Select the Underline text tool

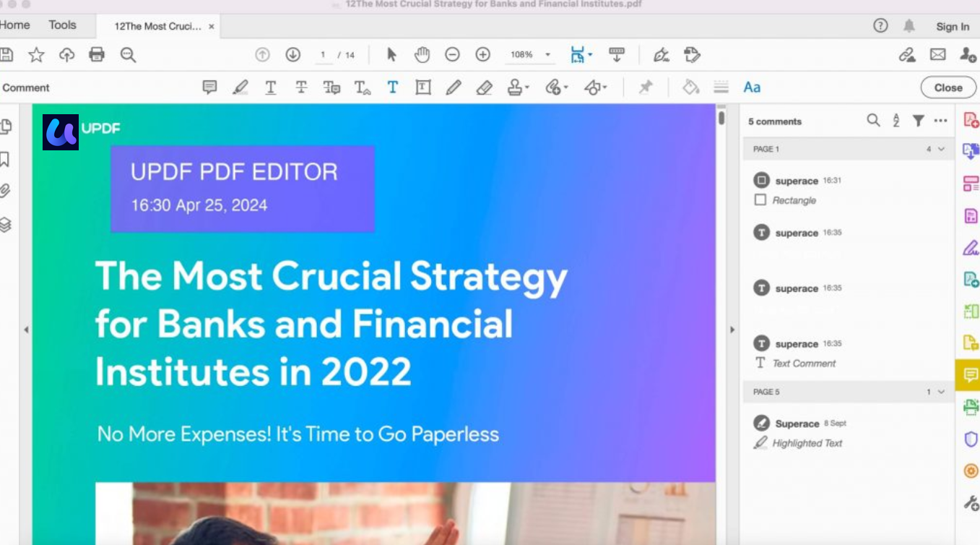click(x=271, y=87)
